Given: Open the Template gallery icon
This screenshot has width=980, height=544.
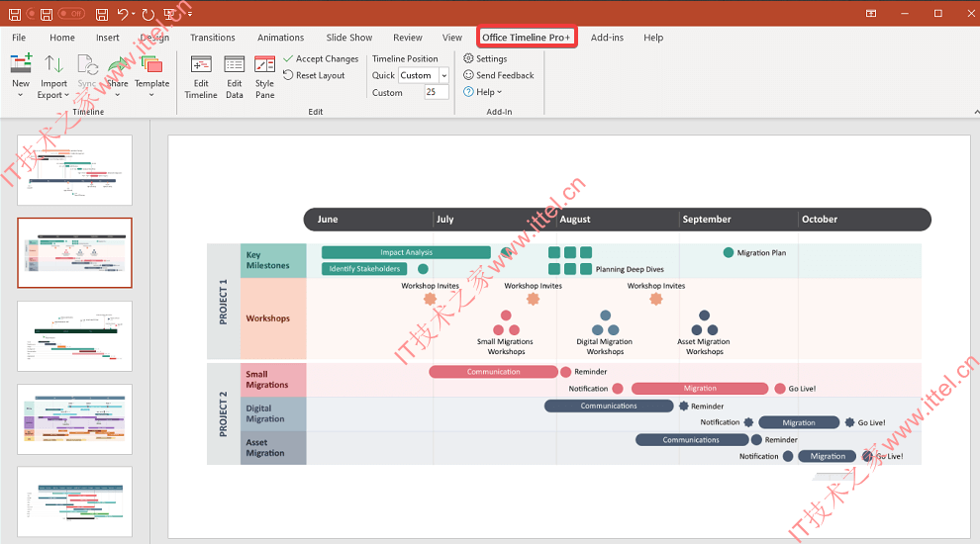Looking at the screenshot, I should [x=151, y=63].
